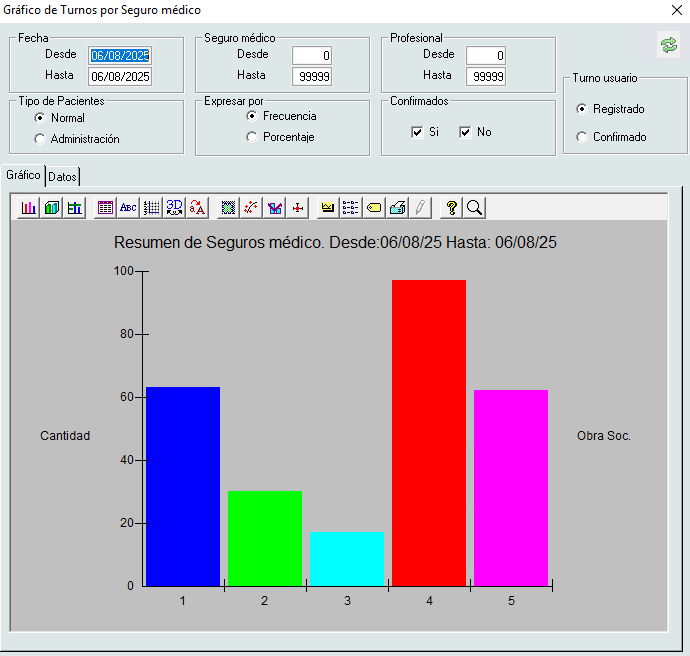
Task: Show the legend list toolbar icon
Action: [x=351, y=207]
